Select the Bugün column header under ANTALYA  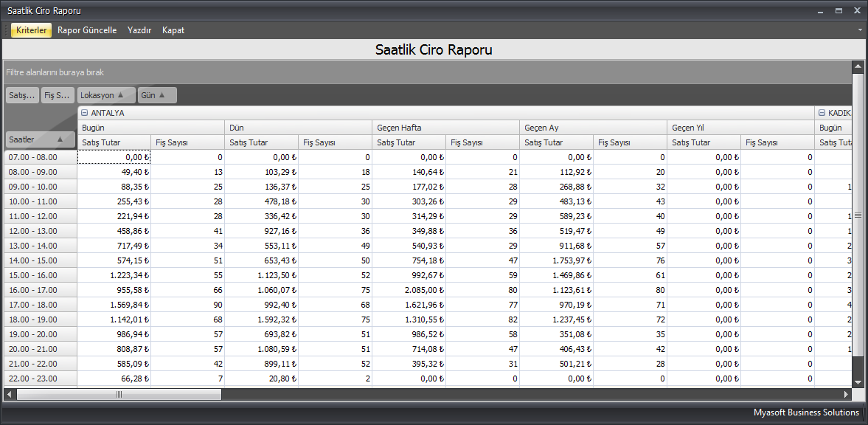pos(150,128)
